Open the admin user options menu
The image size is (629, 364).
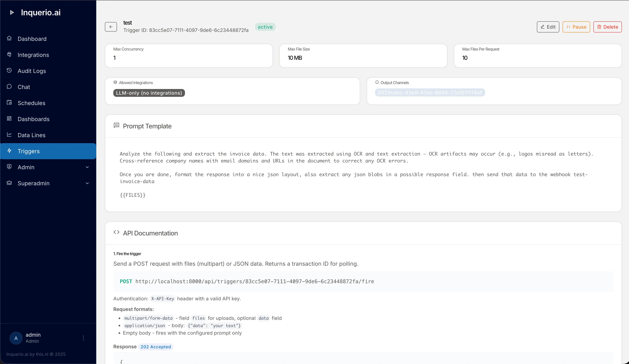tap(83, 338)
